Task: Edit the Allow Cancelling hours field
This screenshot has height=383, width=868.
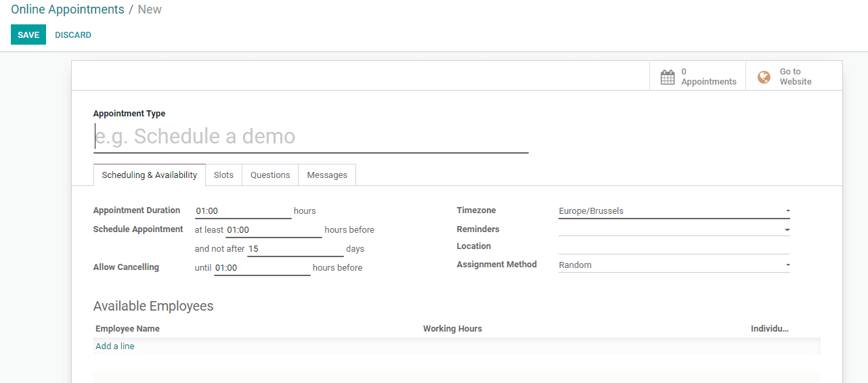Action: [262, 268]
